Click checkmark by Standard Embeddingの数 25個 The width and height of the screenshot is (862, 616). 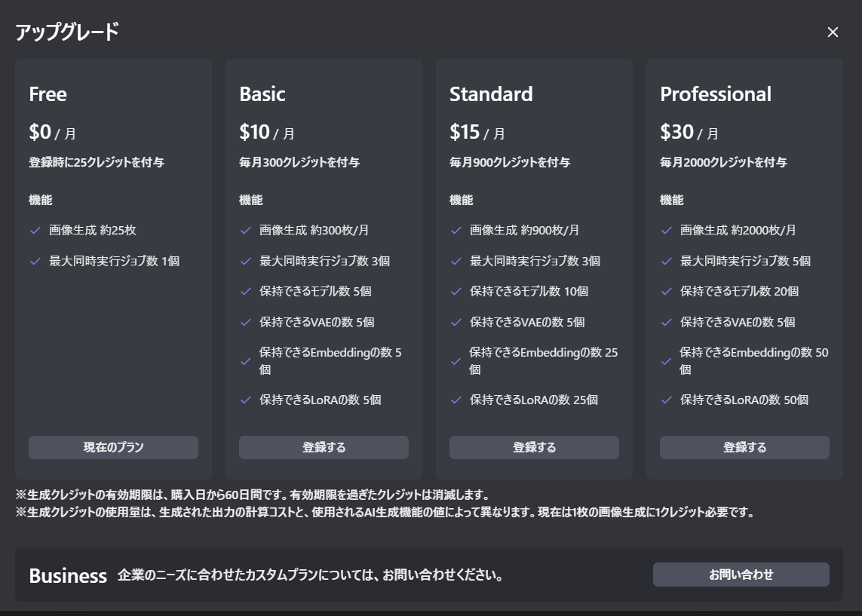pyautogui.click(x=456, y=361)
